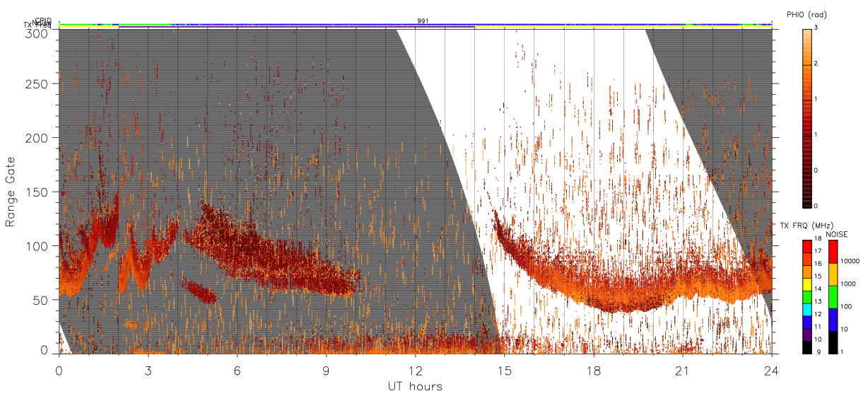
Task: Click the CPID color strip above the plot
Action: coord(416,24)
